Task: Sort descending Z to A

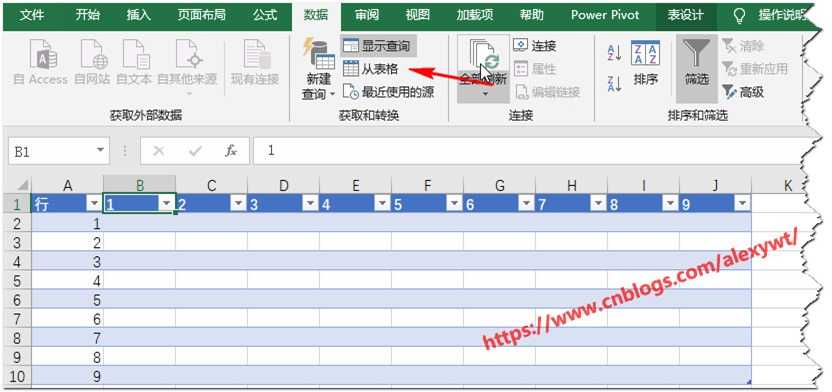Action: click(x=614, y=84)
